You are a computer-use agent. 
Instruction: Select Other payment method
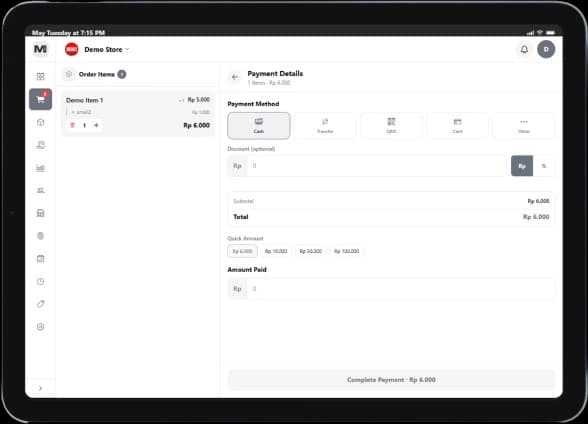click(x=524, y=126)
